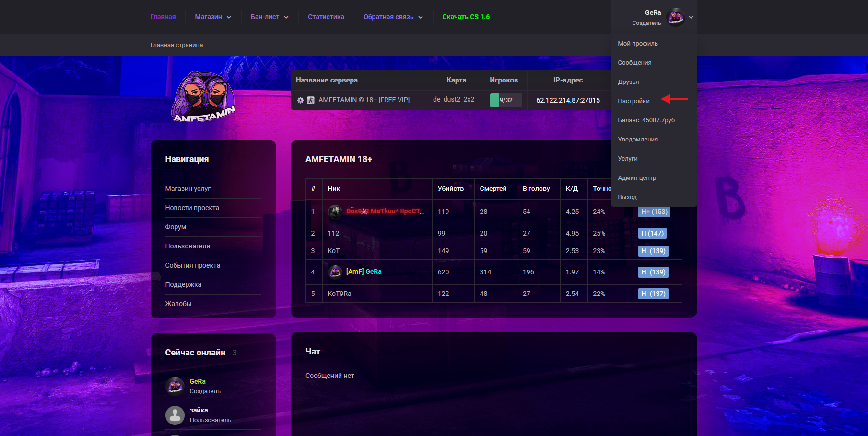Click зайка username in online list
This screenshot has height=436, width=868.
coord(199,411)
